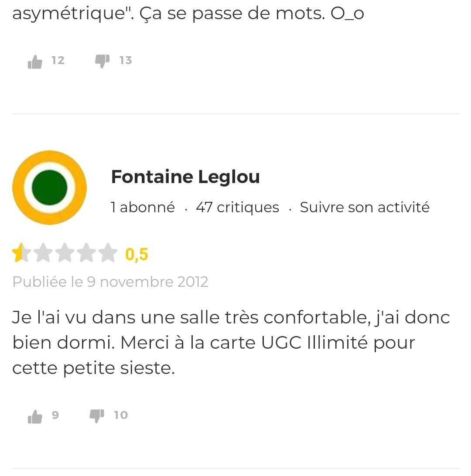Click the half-filled first rating star
Viewport: 471px width, 476px height.
pyautogui.click(x=19, y=254)
